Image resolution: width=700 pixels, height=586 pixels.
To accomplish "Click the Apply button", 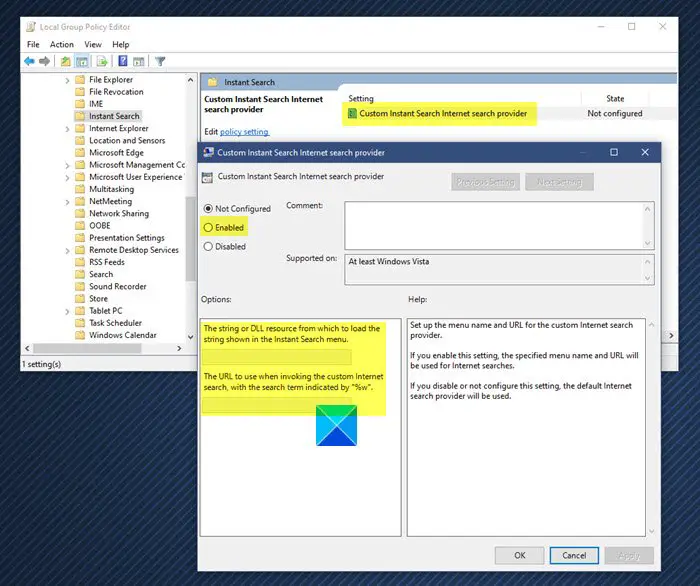I will [x=629, y=555].
